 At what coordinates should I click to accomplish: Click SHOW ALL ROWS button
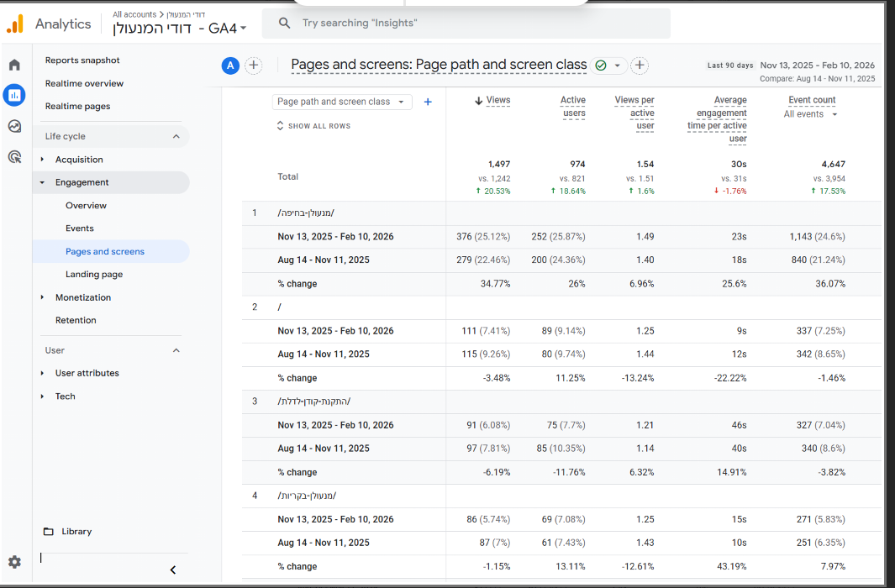(313, 126)
